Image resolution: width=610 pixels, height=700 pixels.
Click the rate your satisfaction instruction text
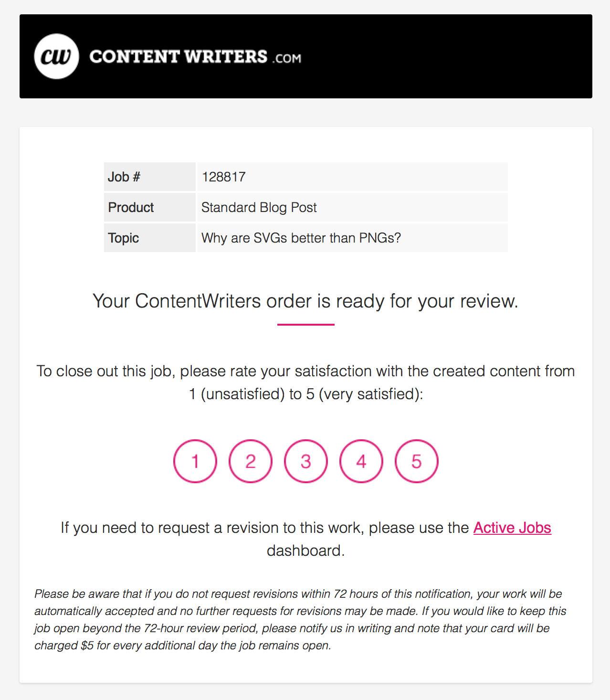click(305, 382)
